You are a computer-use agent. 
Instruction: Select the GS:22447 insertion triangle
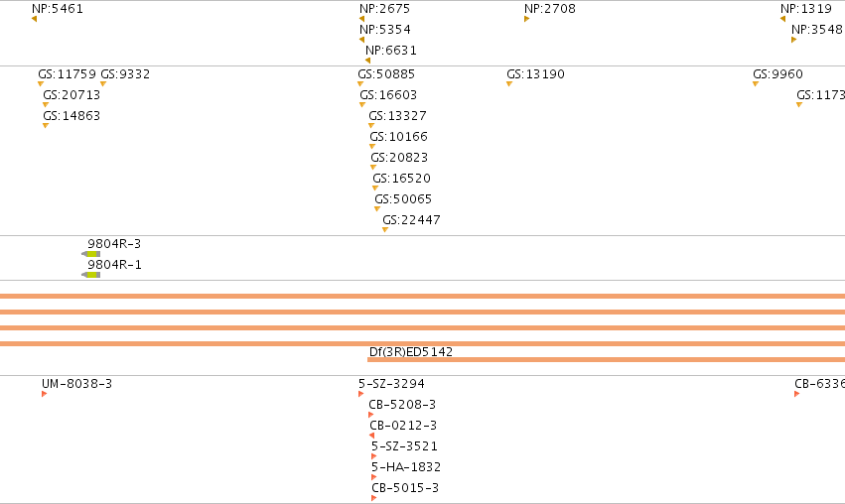pyautogui.click(x=385, y=230)
